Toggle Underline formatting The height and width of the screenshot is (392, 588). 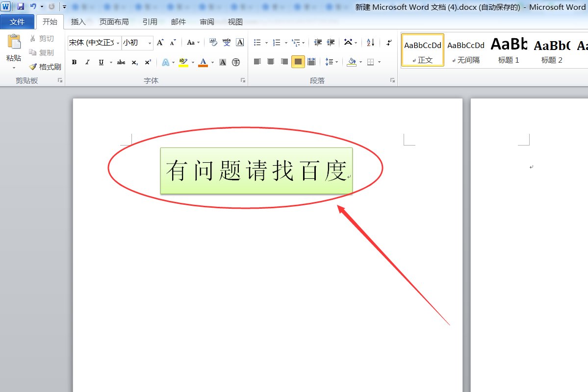(x=101, y=62)
